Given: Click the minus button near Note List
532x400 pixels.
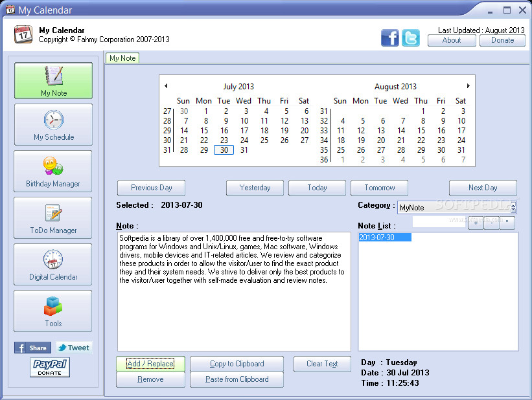Looking at the screenshot, I should 491,223.
